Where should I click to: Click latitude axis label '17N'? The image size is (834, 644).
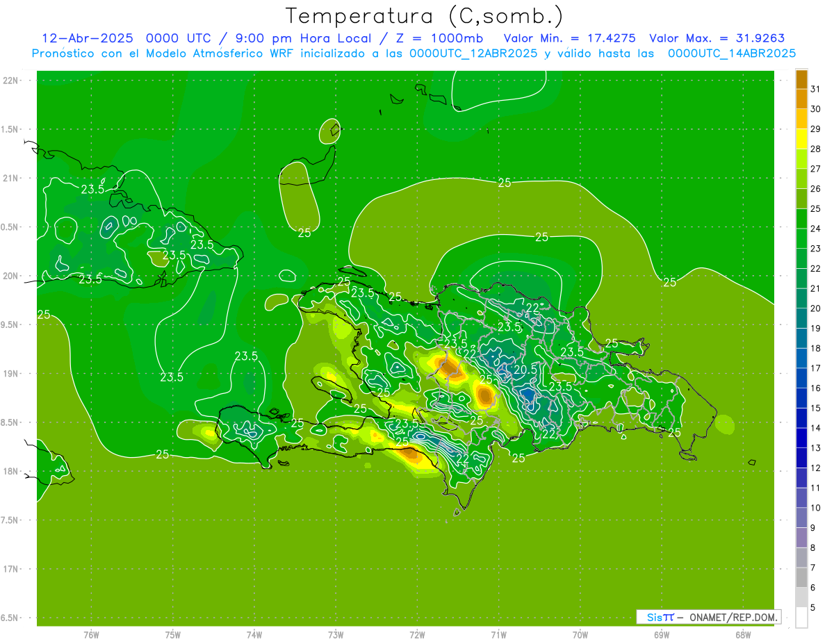[11, 570]
